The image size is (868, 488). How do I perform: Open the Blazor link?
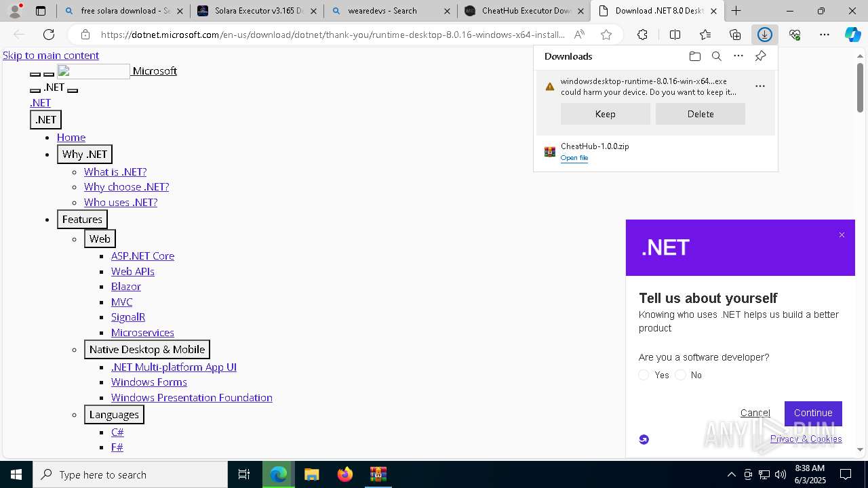(126, 287)
